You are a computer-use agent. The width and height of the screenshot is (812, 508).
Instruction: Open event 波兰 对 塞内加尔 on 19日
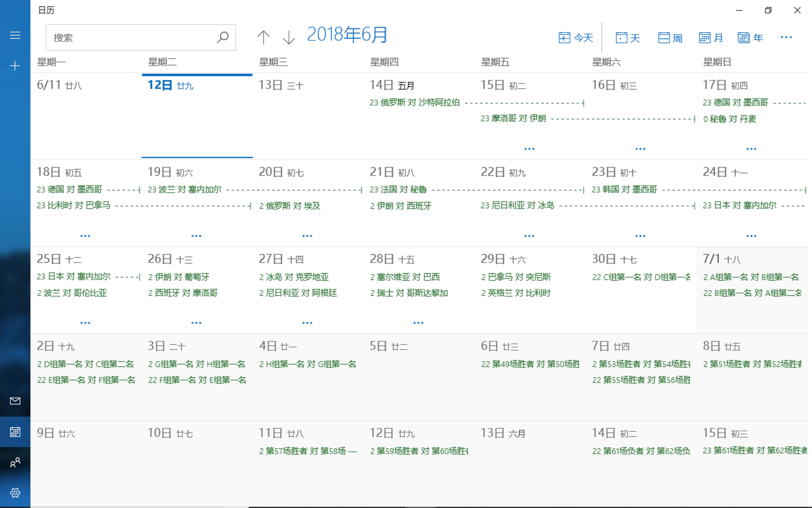(x=255, y=190)
